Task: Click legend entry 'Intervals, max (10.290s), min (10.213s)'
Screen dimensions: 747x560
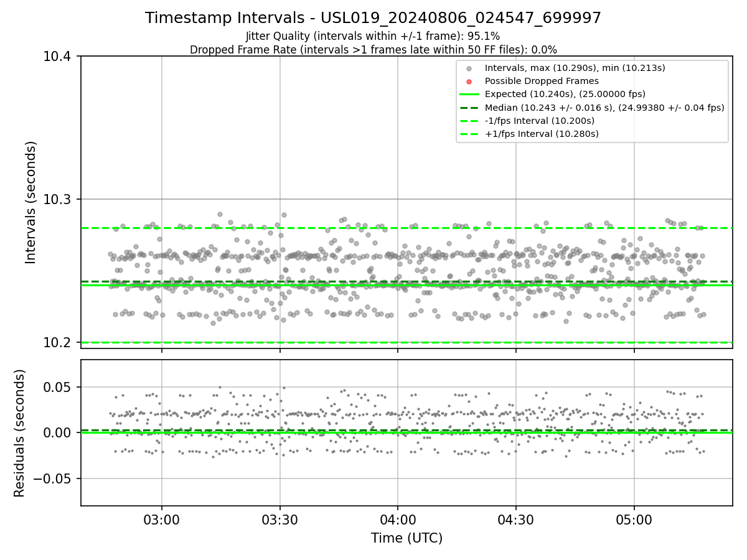Action: tap(574, 68)
